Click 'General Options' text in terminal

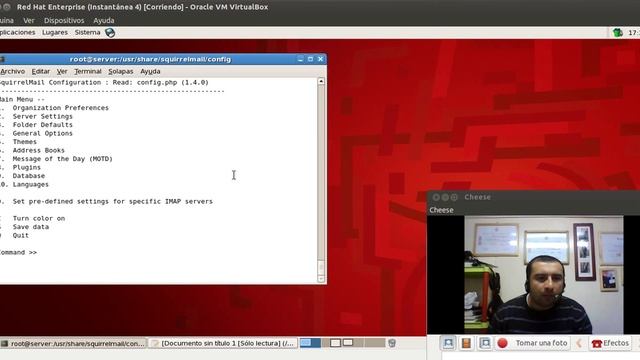42,133
